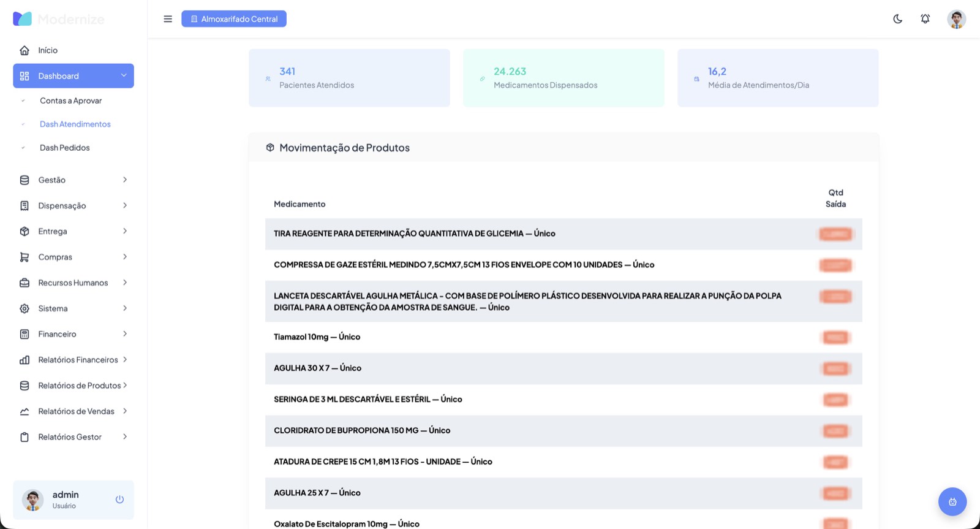The image size is (980, 529).
Task: Expand the Relatórios de Produtos arrow
Action: (125, 386)
